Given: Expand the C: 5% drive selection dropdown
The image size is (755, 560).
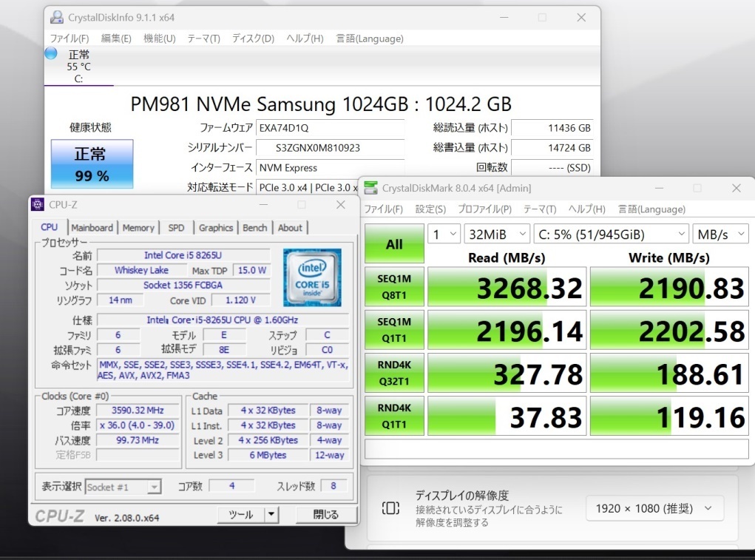Looking at the screenshot, I should (610, 235).
